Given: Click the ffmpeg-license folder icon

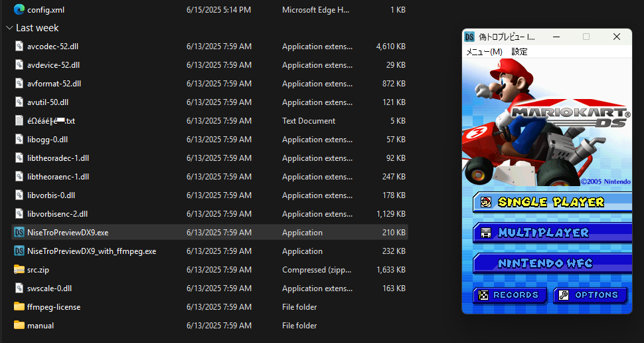Looking at the screenshot, I should pos(19,306).
